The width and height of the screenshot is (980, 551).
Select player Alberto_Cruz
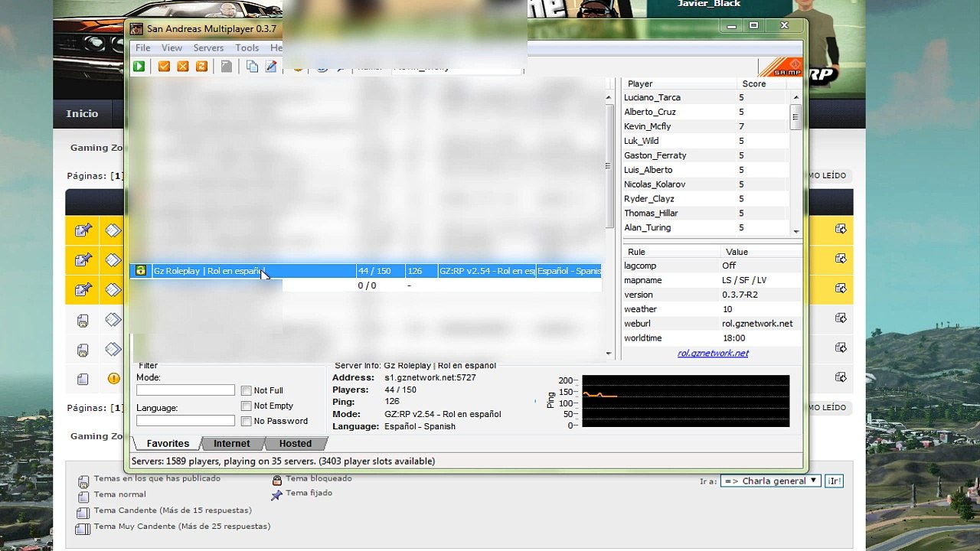coord(706,112)
